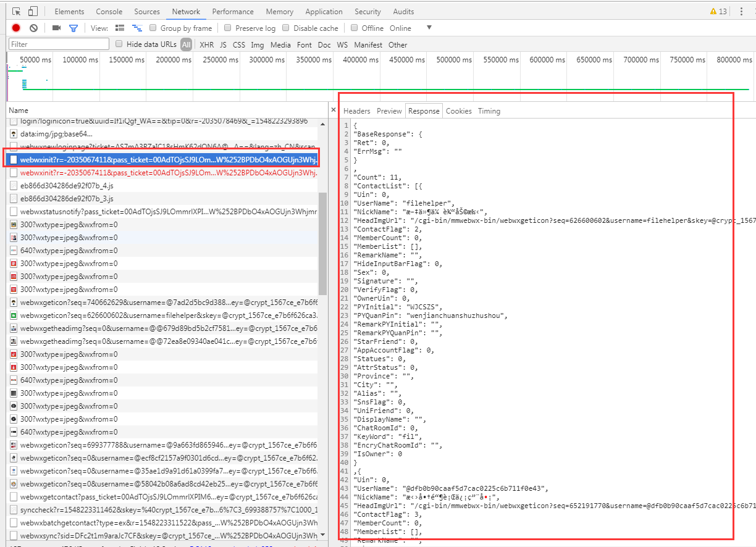
Task: Switch to large request rows view
Action: click(x=120, y=28)
